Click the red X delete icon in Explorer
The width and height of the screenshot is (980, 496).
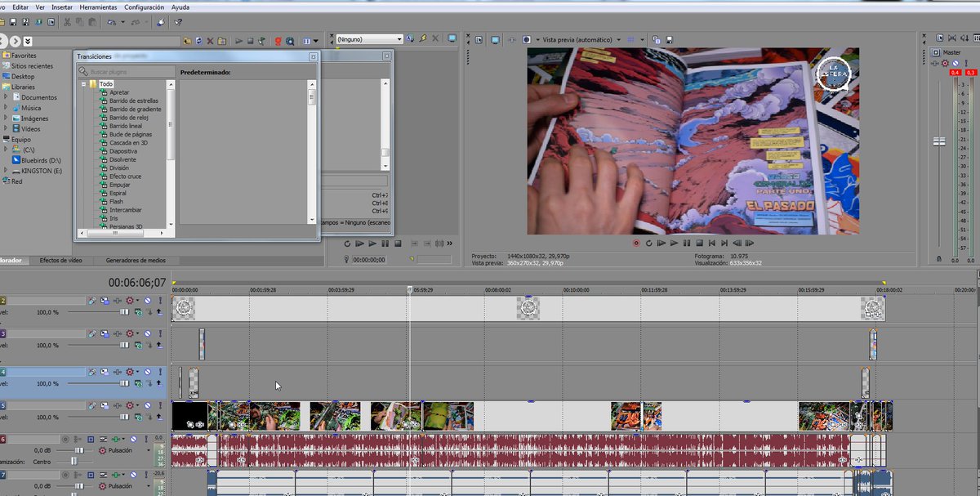[210, 41]
